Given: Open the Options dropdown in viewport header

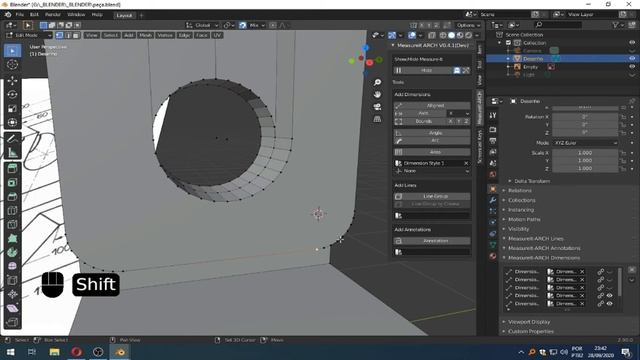Looking at the screenshot, I should [468, 25].
